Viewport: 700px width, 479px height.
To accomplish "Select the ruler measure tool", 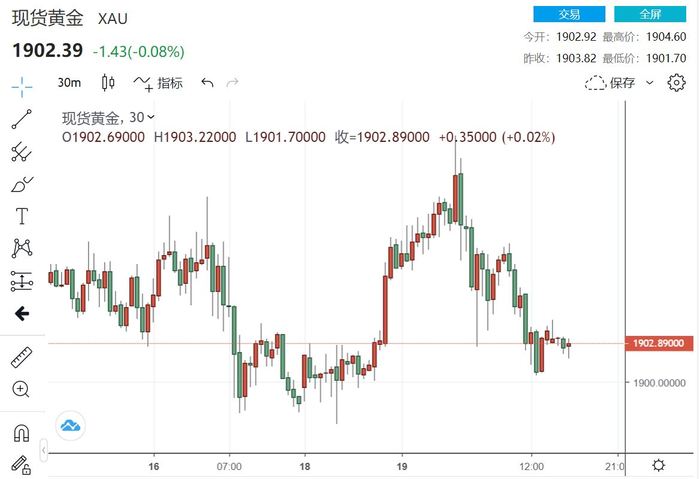I will pyautogui.click(x=21, y=357).
